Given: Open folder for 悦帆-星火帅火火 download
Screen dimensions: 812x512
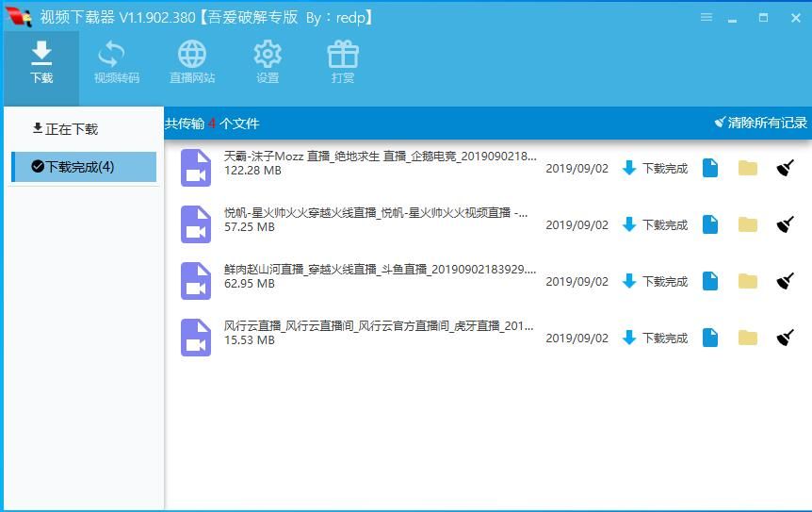Looking at the screenshot, I should [x=748, y=224].
